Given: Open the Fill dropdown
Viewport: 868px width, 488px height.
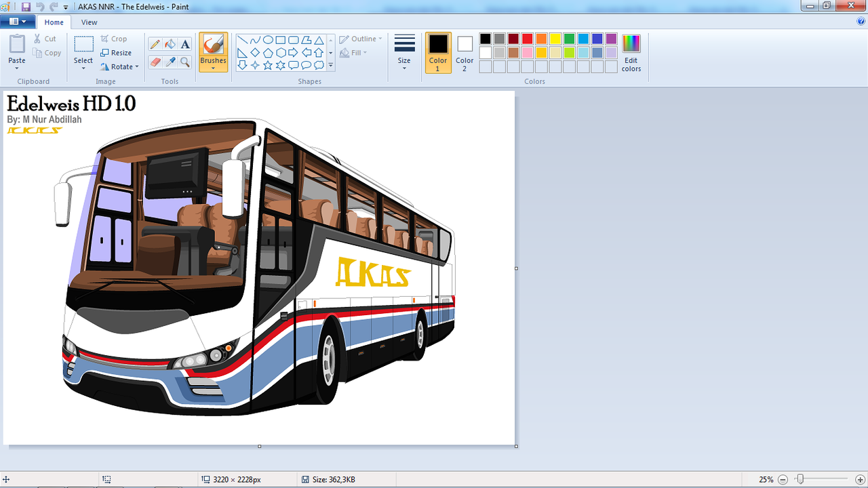Looking at the screenshot, I should point(353,53).
